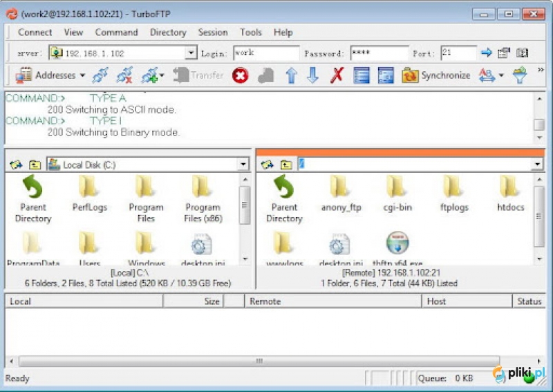Click the local pane refresh folder icon
The height and width of the screenshot is (392, 553).
tap(16, 165)
